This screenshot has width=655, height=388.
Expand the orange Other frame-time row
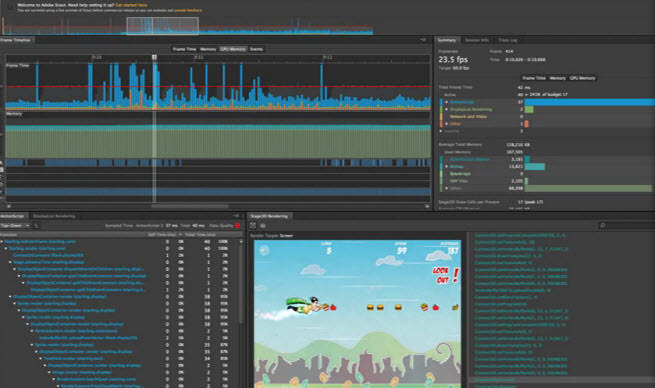click(x=446, y=124)
